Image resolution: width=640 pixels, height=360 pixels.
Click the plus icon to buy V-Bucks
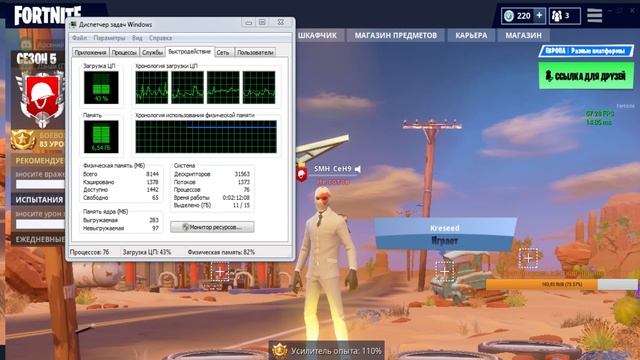539,16
